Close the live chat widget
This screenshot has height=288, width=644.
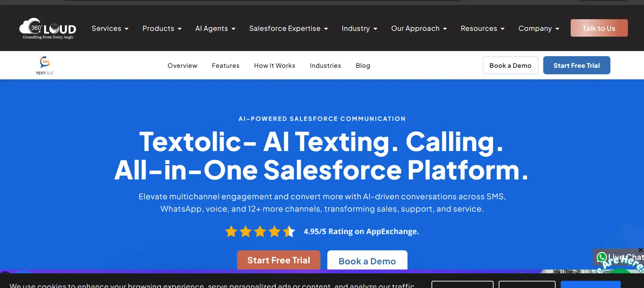[641, 250]
